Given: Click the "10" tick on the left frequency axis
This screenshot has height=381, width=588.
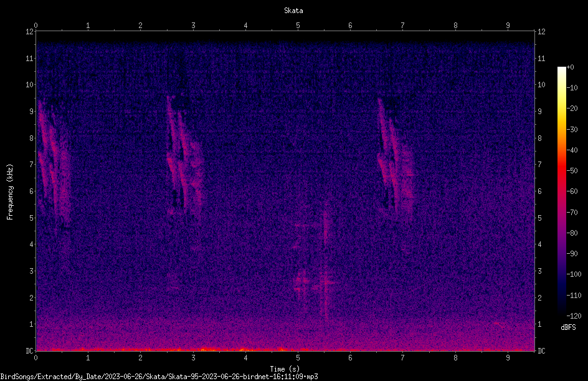Looking at the screenshot, I should point(30,85).
